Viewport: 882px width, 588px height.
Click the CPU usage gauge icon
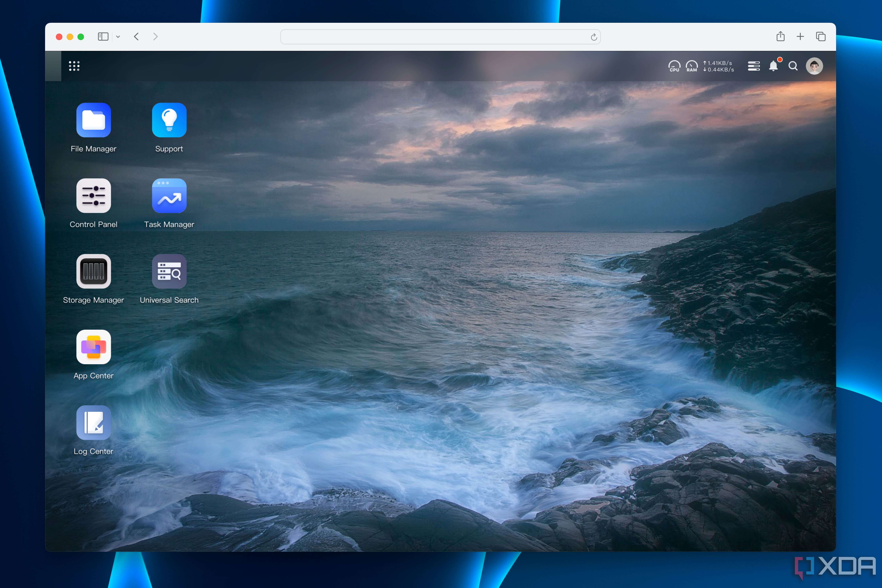coord(674,66)
